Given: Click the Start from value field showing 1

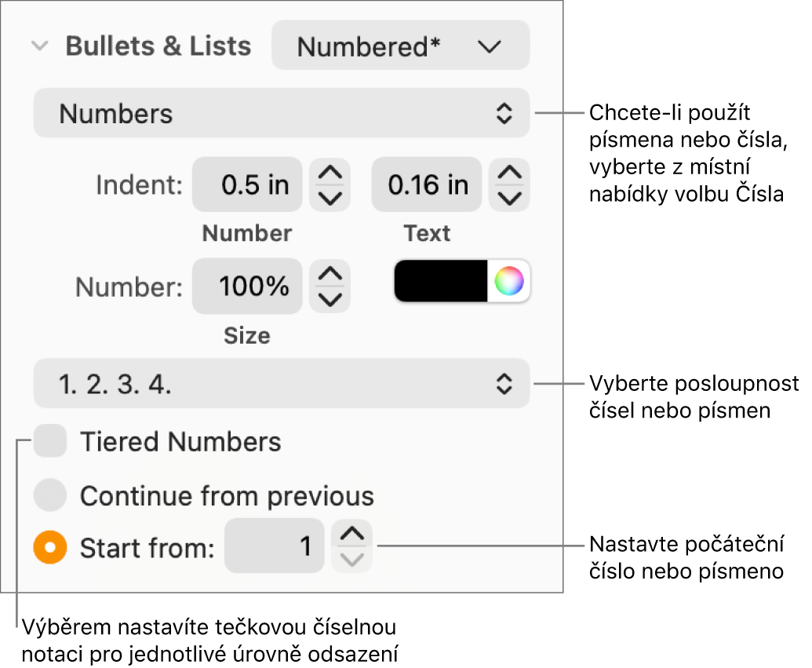Looking at the screenshot, I should [x=274, y=547].
